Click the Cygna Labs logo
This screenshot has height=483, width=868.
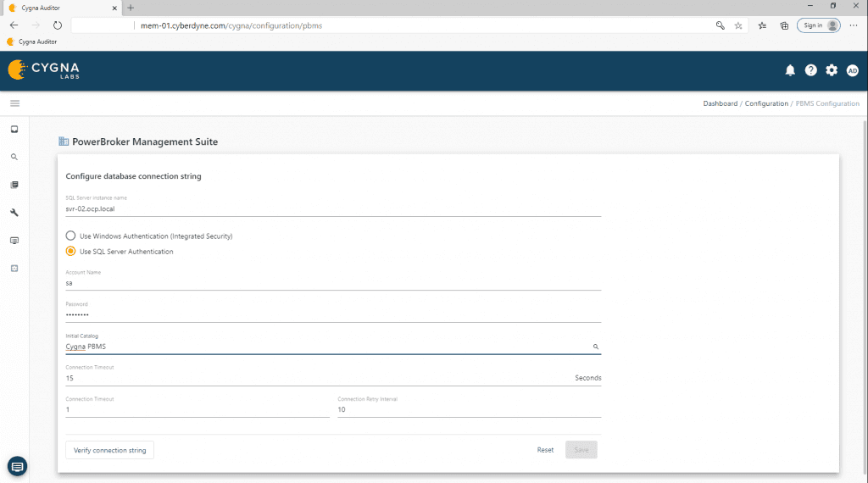[44, 70]
